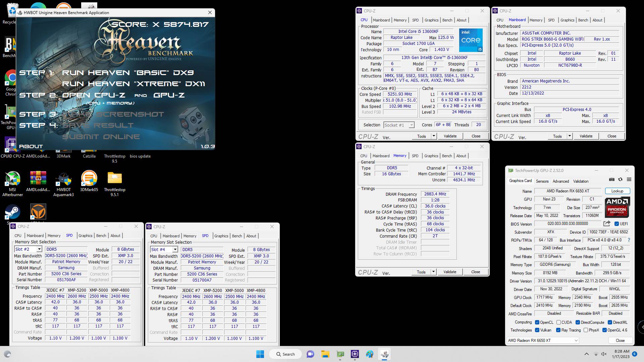This screenshot has width=644, height=362.
Task: Click BIOS version share/export icon in GPU-Z
Action: 607,224
